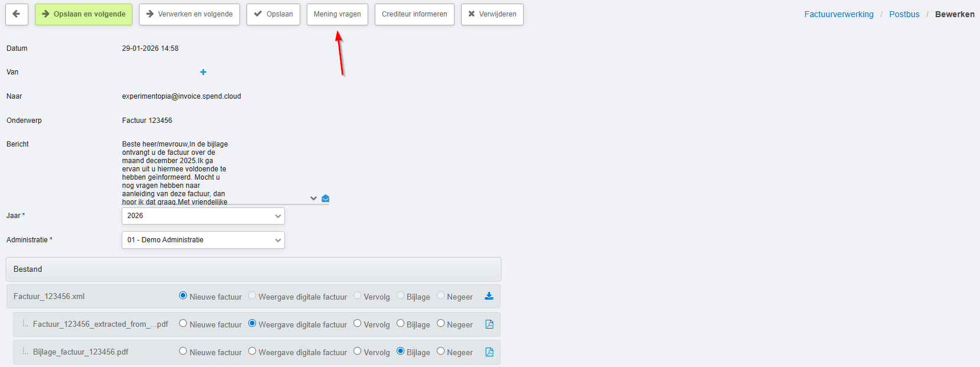Image resolution: width=980 pixels, height=367 pixels.
Task: Open PDF icon for Bijlage_factuur_123456.pdf
Action: click(x=489, y=352)
